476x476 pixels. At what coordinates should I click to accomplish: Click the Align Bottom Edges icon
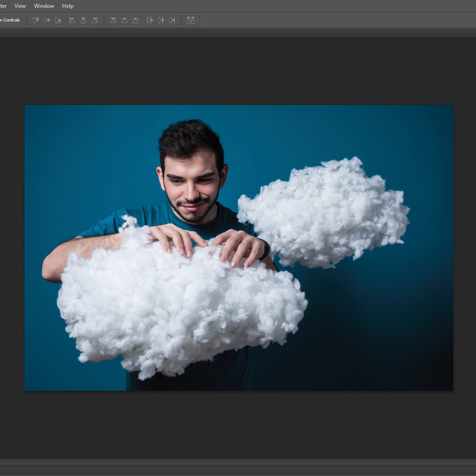(58, 20)
